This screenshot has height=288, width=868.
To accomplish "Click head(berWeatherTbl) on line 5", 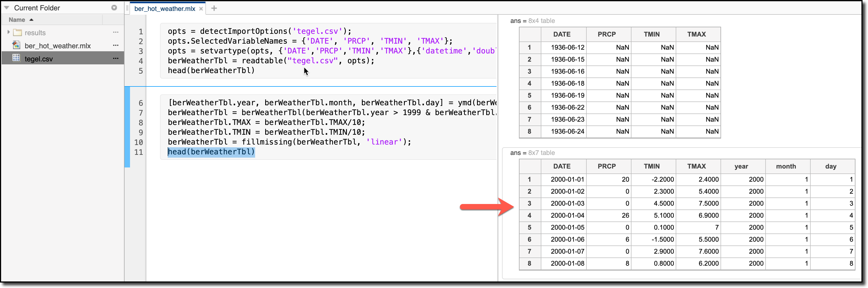I will pos(211,71).
